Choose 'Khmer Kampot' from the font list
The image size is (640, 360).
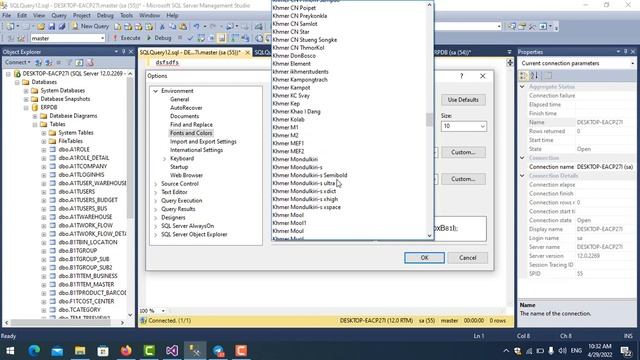[291, 88]
